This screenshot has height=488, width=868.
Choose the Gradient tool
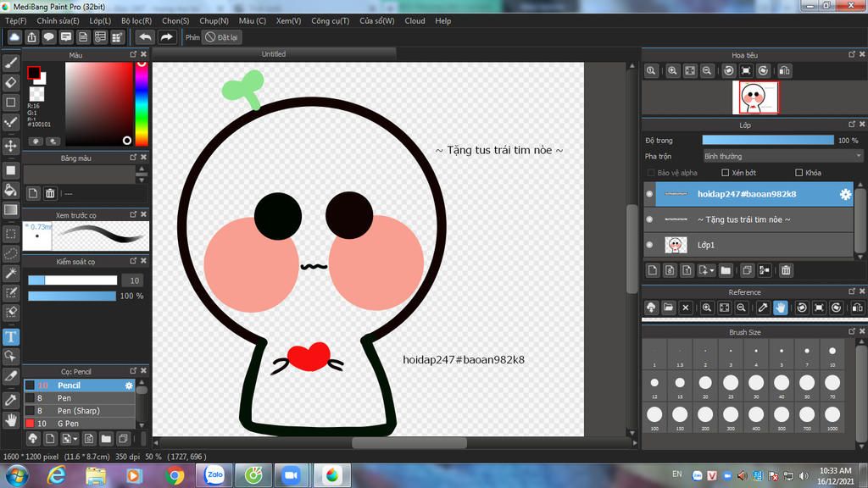tap(10, 210)
